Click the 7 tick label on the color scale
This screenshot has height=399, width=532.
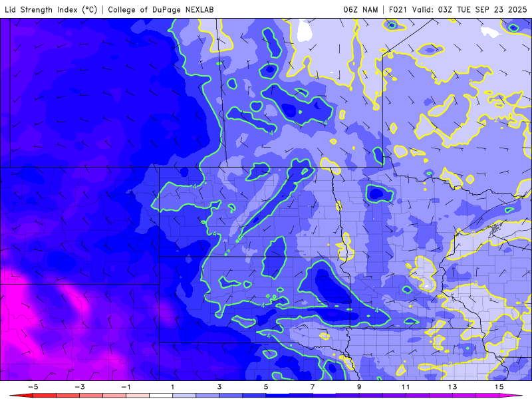coord(313,387)
